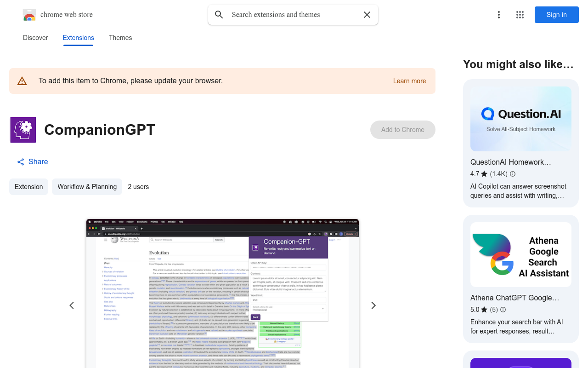Viewport: 588px width, 368px height.
Task: Click the Sign in button
Action: (557, 15)
